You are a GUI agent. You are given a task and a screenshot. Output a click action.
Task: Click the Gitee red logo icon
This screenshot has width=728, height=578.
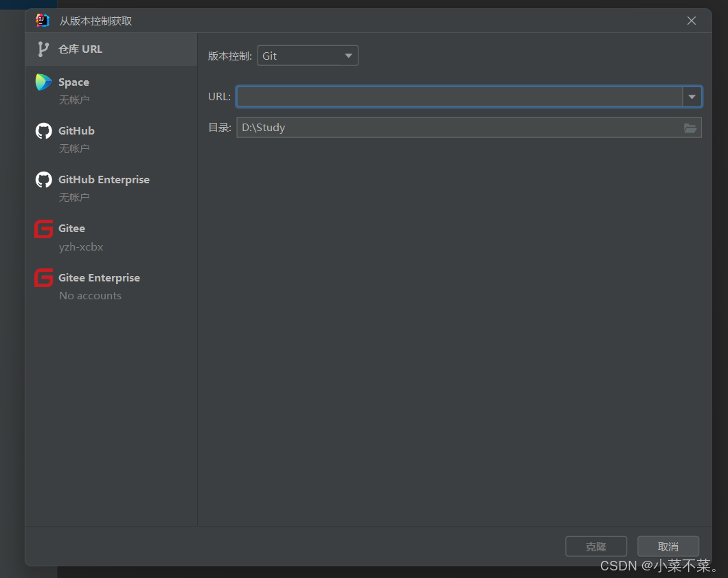44,229
